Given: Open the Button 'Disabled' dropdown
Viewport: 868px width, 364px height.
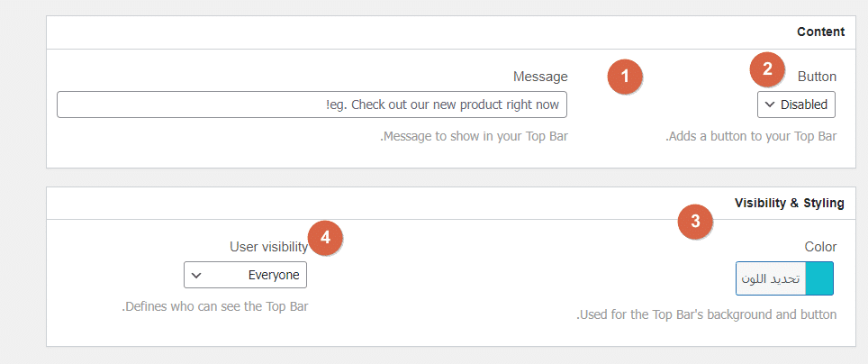Looking at the screenshot, I should click(x=796, y=105).
